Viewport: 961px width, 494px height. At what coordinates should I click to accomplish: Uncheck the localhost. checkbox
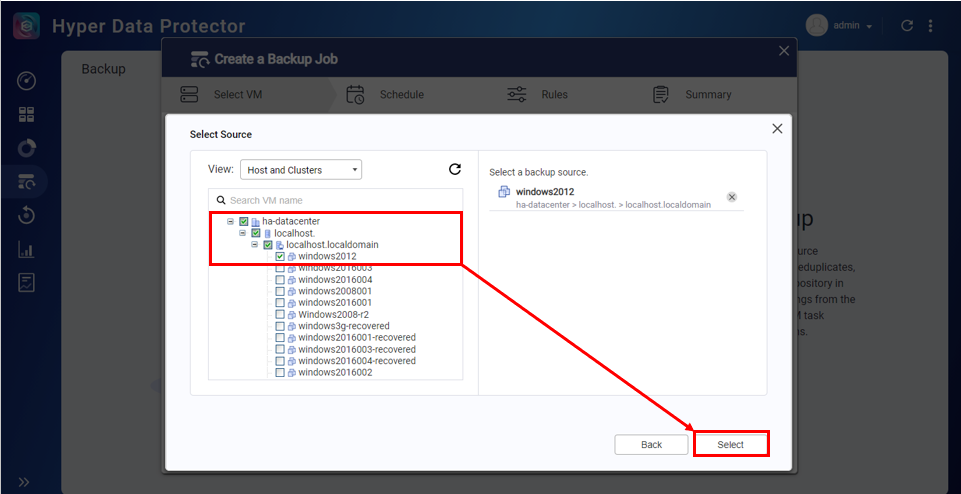click(256, 233)
